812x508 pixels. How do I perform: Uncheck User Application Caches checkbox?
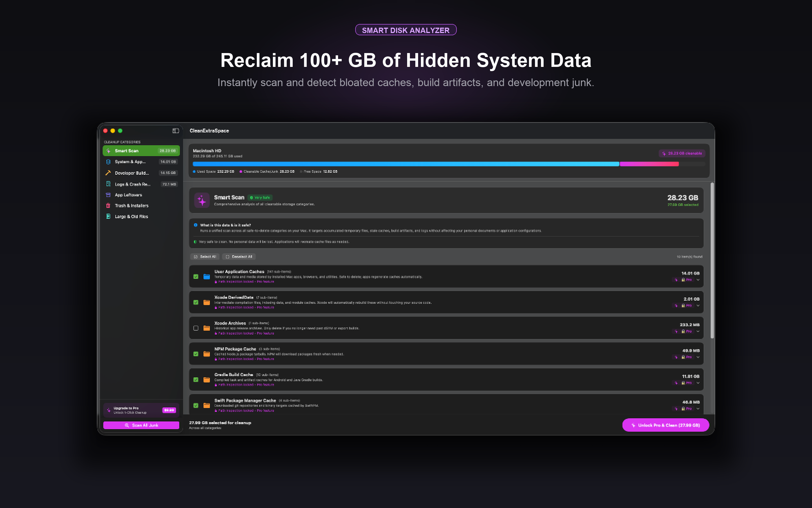[196, 277]
